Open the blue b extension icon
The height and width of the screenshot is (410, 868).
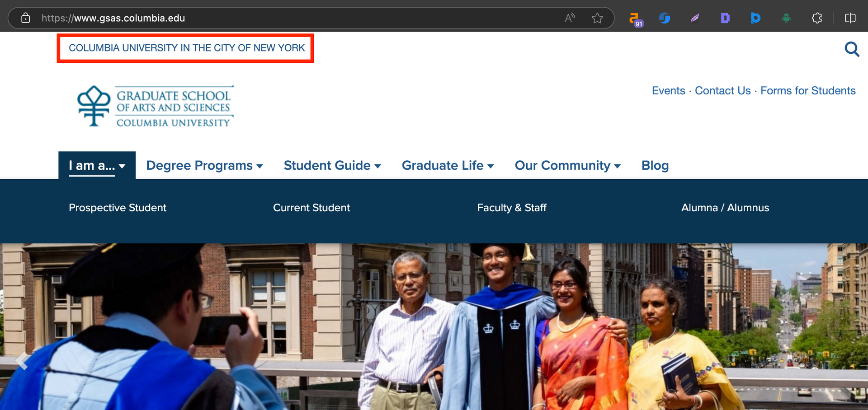(755, 18)
